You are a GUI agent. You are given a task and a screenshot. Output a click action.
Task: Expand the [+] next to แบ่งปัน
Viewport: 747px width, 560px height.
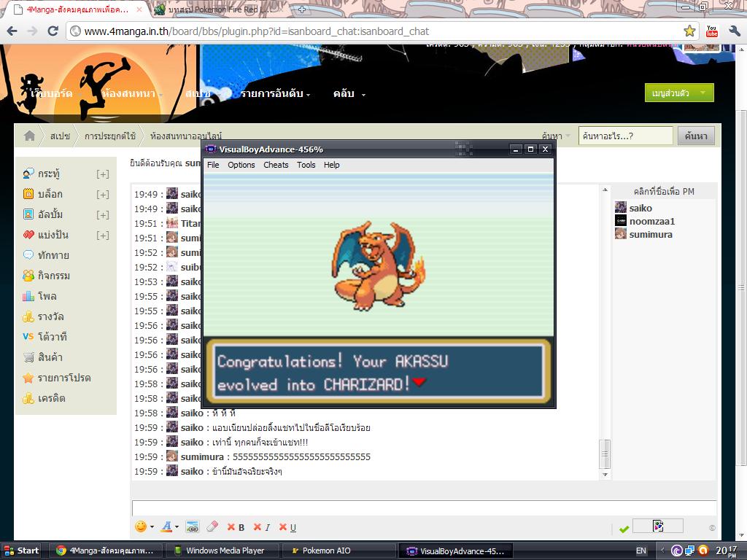[102, 236]
